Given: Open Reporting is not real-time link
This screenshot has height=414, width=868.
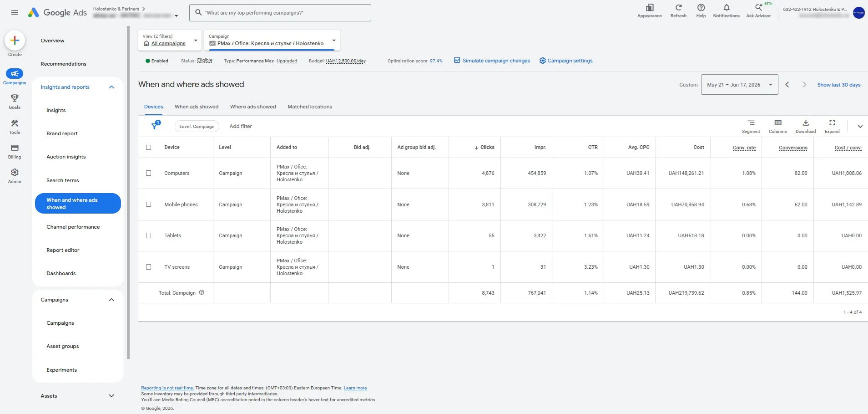Looking at the screenshot, I should (167, 388).
